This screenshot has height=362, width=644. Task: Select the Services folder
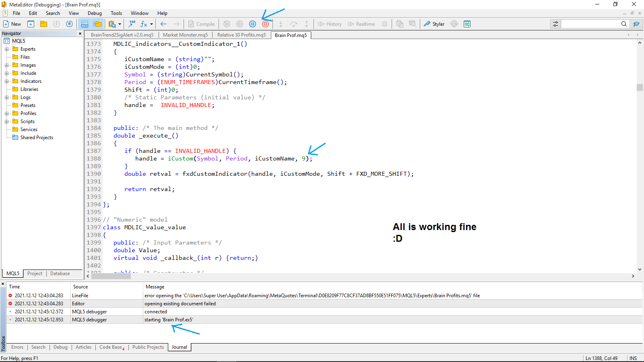click(x=29, y=130)
